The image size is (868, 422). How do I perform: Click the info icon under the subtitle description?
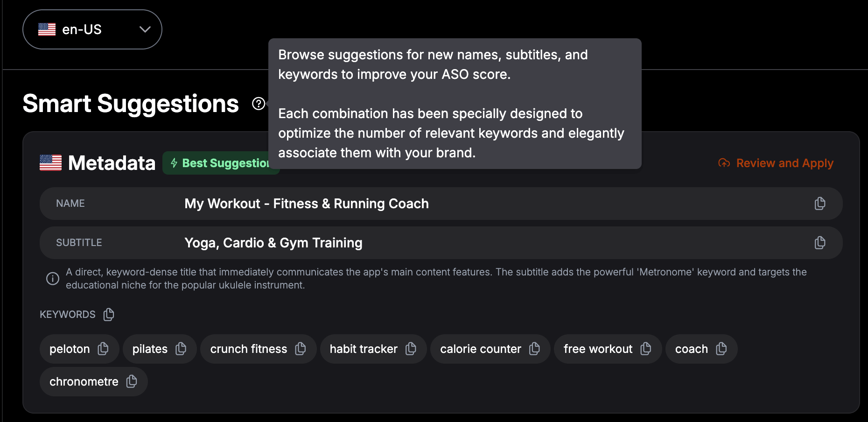52,278
